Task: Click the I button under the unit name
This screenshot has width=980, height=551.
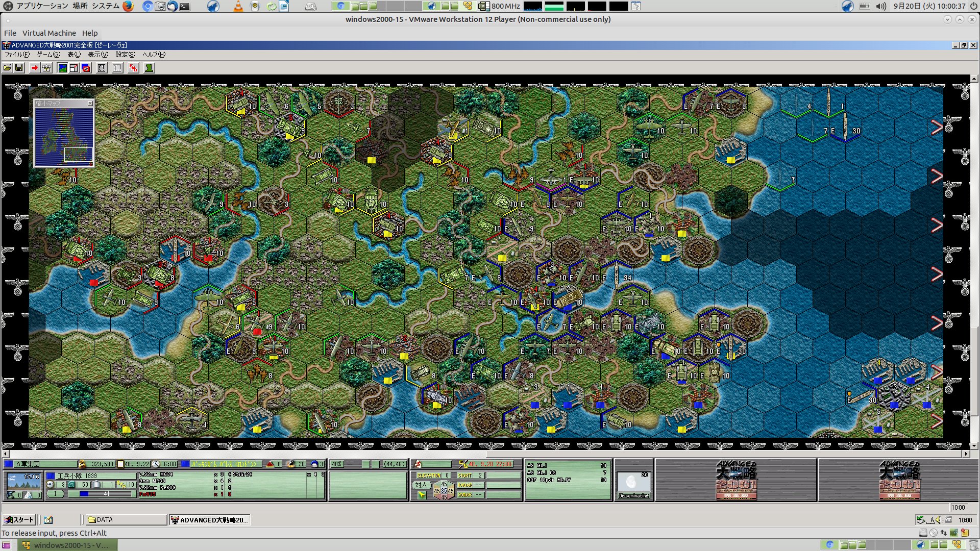Action: [x=56, y=494]
